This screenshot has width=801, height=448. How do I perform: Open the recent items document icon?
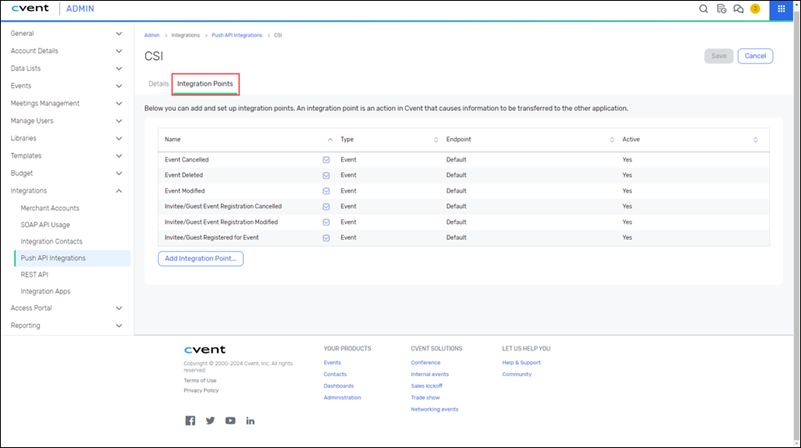[722, 9]
